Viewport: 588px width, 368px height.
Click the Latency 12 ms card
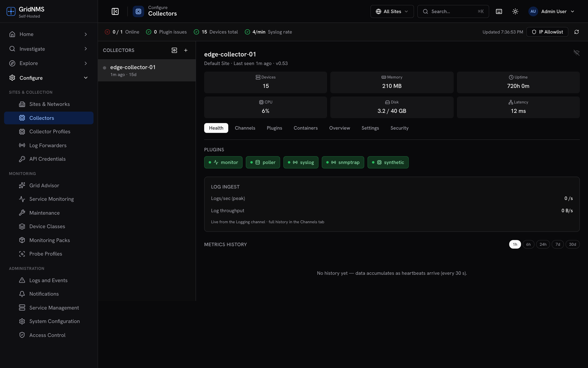click(x=518, y=107)
